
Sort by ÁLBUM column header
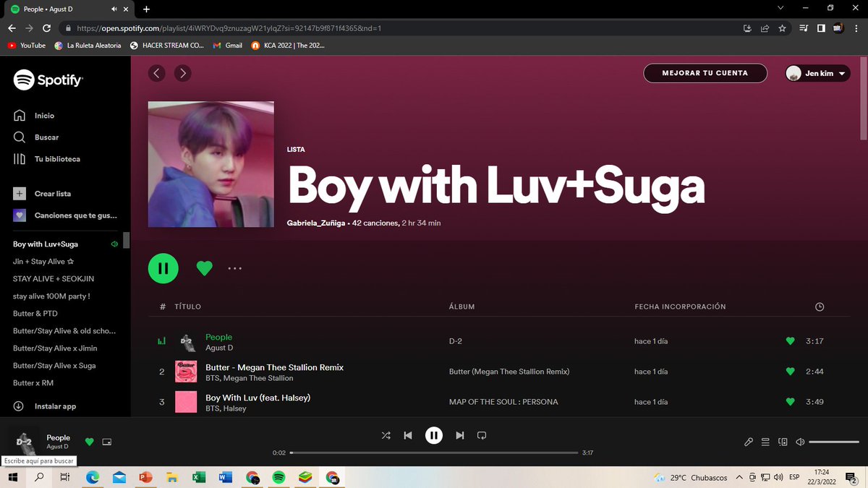tap(461, 307)
